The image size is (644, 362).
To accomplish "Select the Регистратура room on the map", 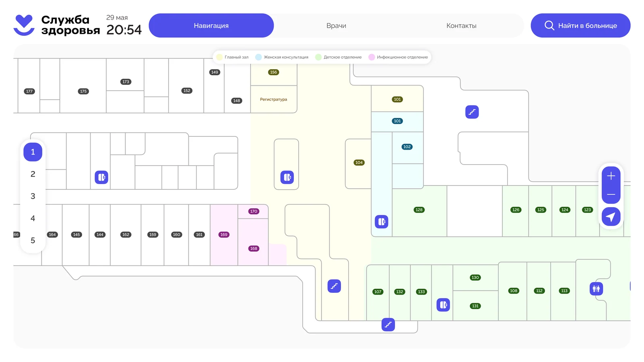I will [274, 99].
